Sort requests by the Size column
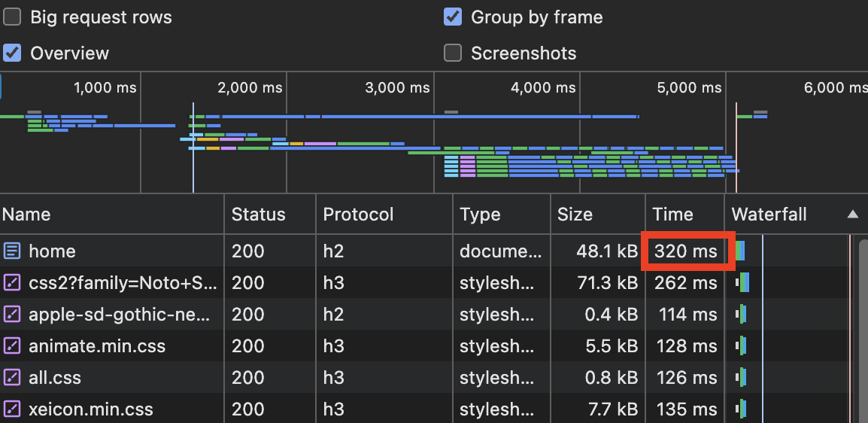 (598, 215)
